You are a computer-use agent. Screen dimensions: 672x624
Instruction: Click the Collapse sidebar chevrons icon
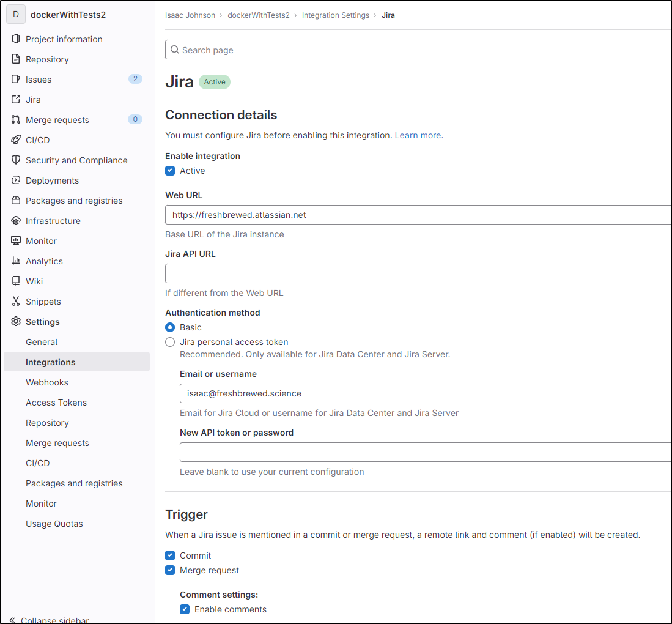(12, 620)
